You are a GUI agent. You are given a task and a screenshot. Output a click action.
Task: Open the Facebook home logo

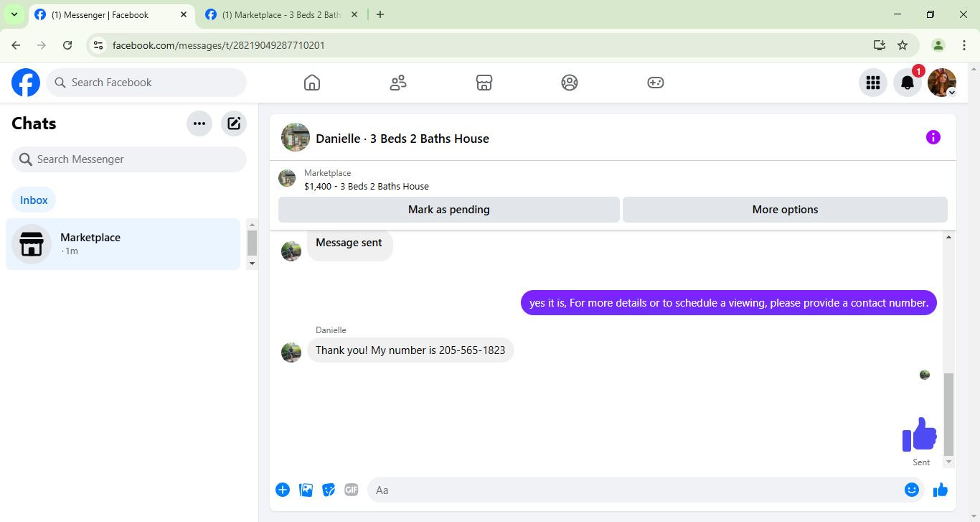26,83
